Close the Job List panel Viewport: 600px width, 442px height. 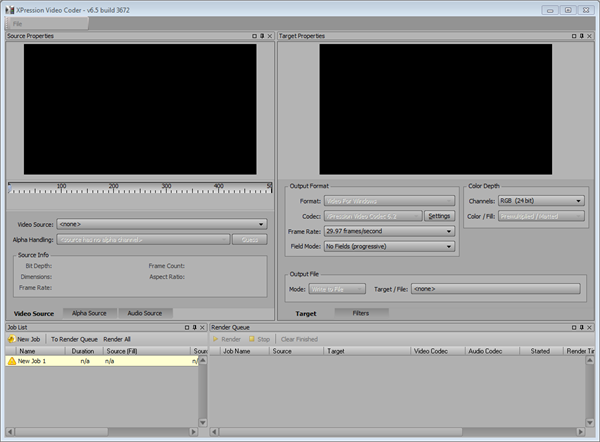click(202, 328)
